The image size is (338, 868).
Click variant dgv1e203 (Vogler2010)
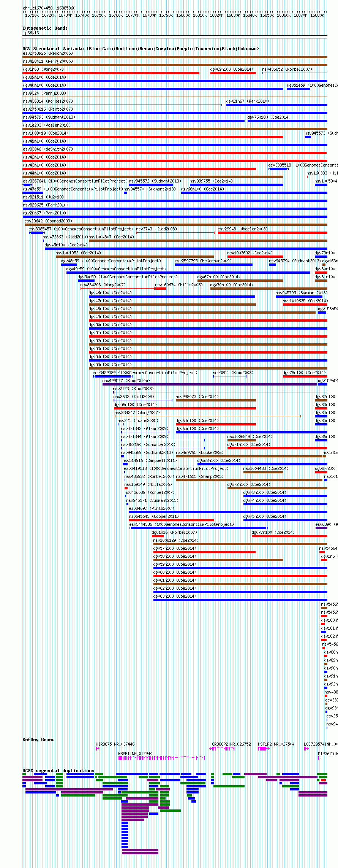(47, 125)
